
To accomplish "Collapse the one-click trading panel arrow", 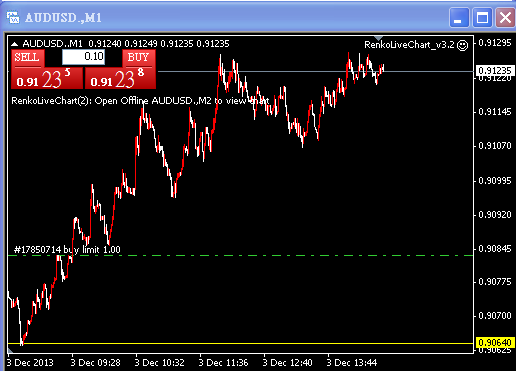I will pos(14,44).
